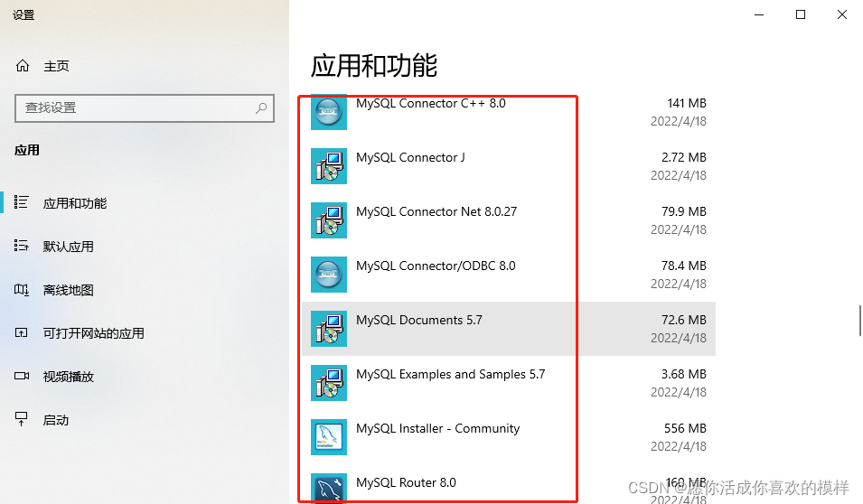The image size is (863, 504).
Task: Click the MySQL Connector/ODBC 8.0 icon
Action: [329, 275]
